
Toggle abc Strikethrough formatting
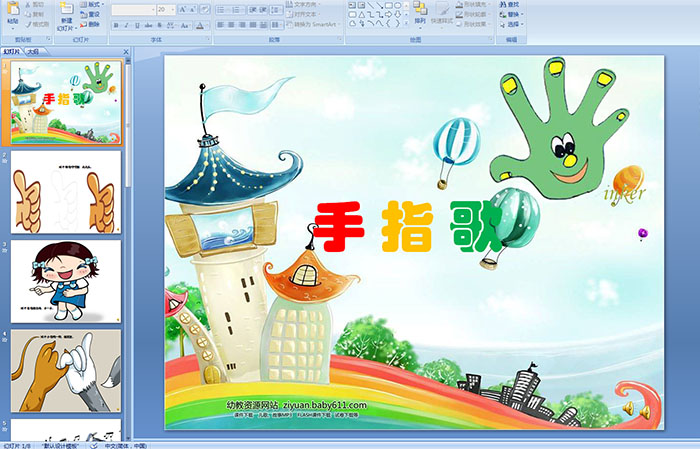(x=148, y=25)
